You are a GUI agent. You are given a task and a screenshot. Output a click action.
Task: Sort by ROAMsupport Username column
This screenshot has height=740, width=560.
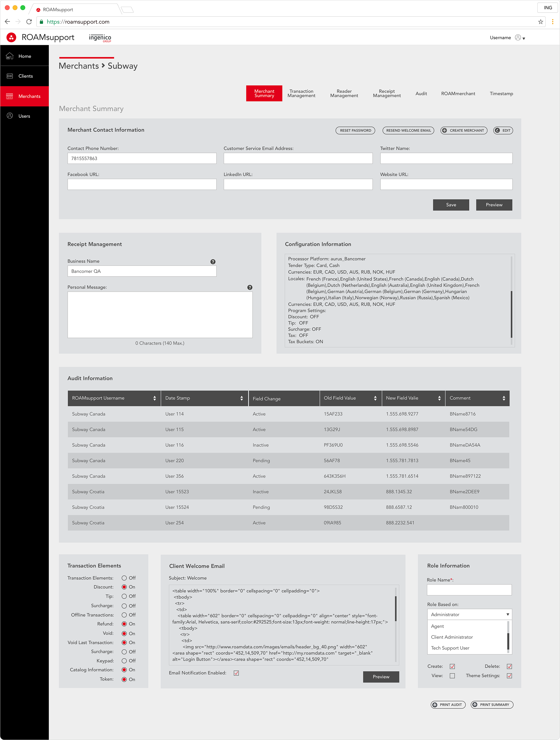[x=154, y=398]
